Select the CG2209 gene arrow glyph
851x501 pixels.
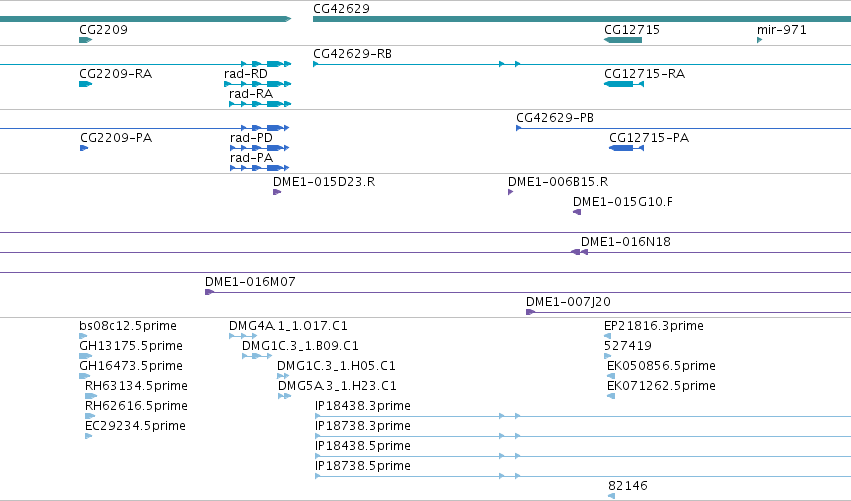pos(86,40)
